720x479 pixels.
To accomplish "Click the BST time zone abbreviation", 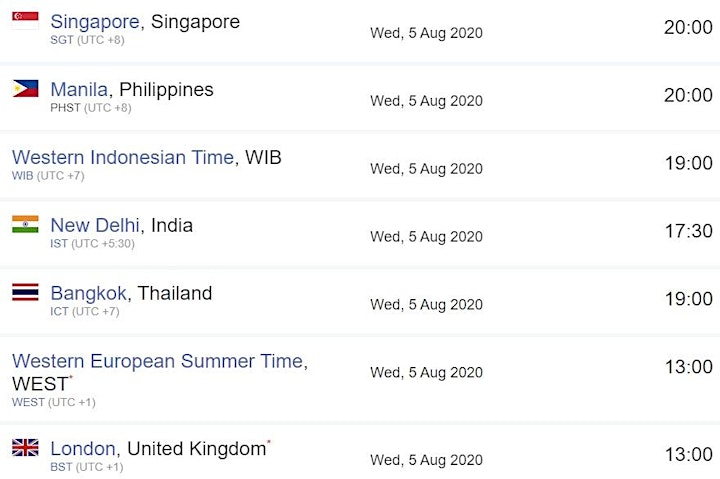I will pyautogui.click(x=61, y=467).
